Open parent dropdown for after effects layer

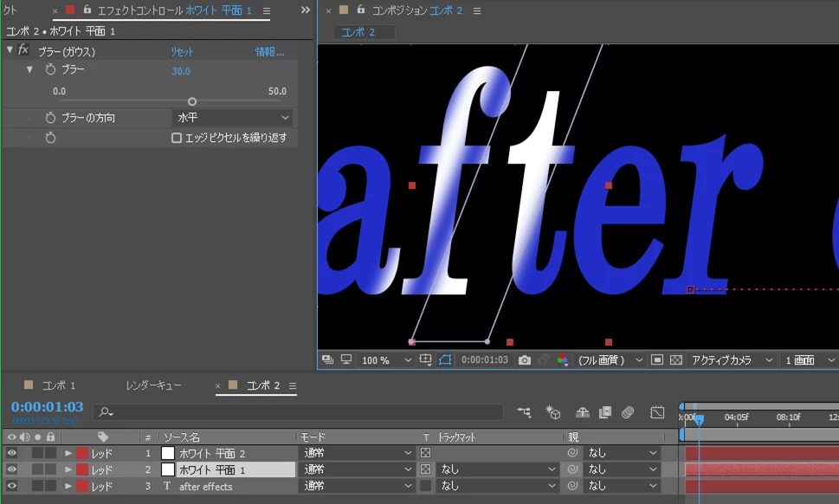(623, 487)
